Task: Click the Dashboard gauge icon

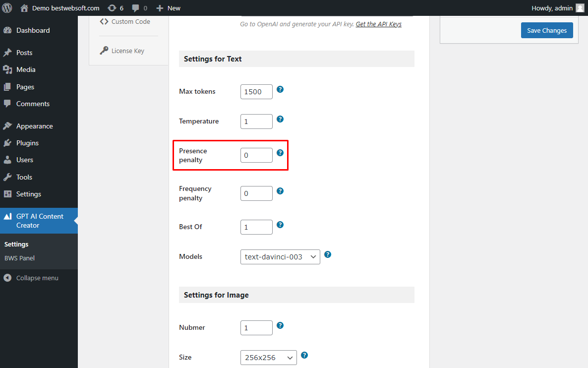Action: [x=7, y=30]
